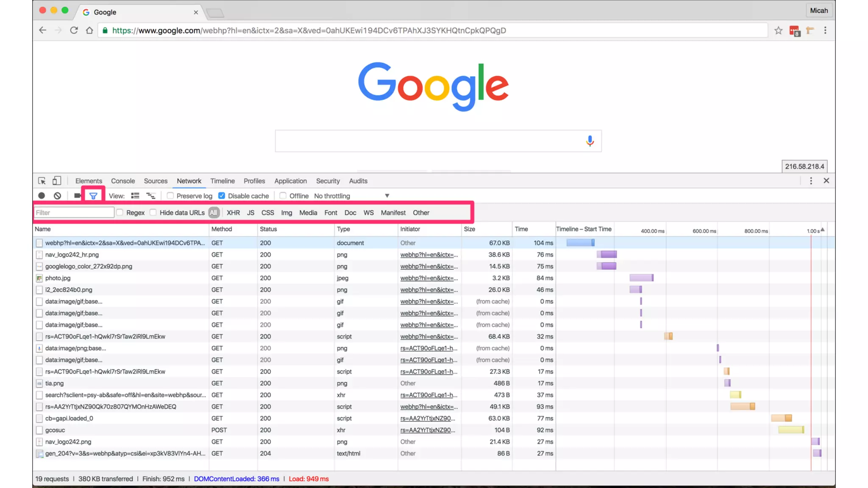Open Chrome's three-dot main menu

[x=825, y=30]
